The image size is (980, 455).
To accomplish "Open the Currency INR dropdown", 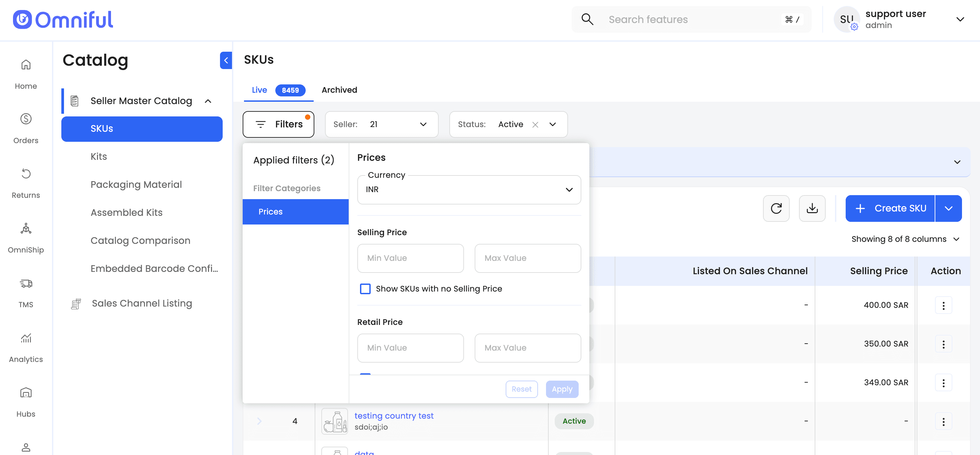I will pyautogui.click(x=469, y=189).
